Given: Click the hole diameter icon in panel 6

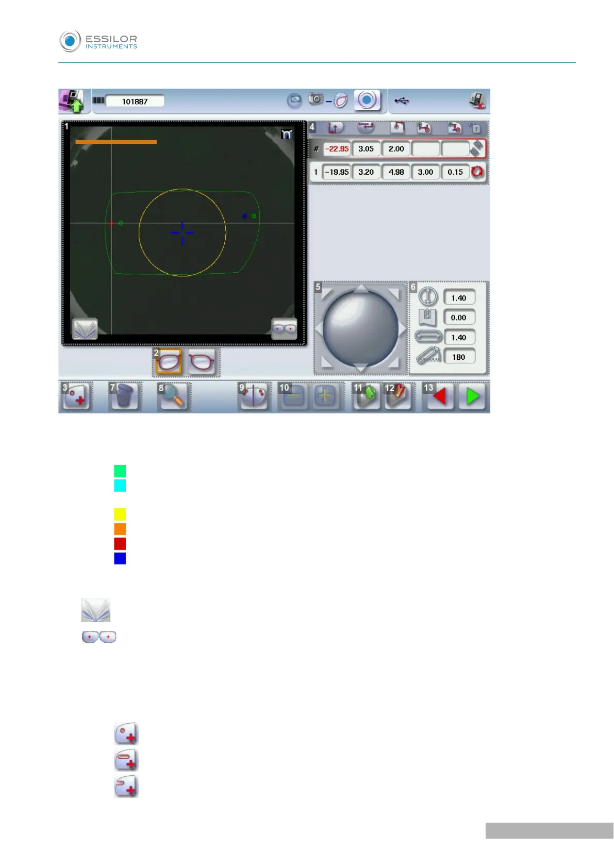Looking at the screenshot, I should pos(428,296).
